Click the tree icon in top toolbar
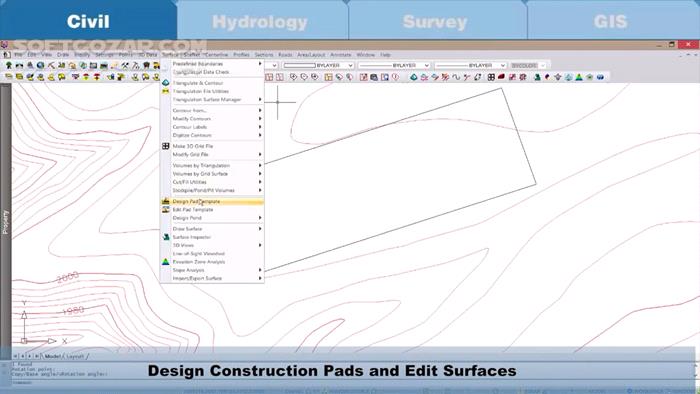This screenshot has height=394, width=700. pos(8,66)
